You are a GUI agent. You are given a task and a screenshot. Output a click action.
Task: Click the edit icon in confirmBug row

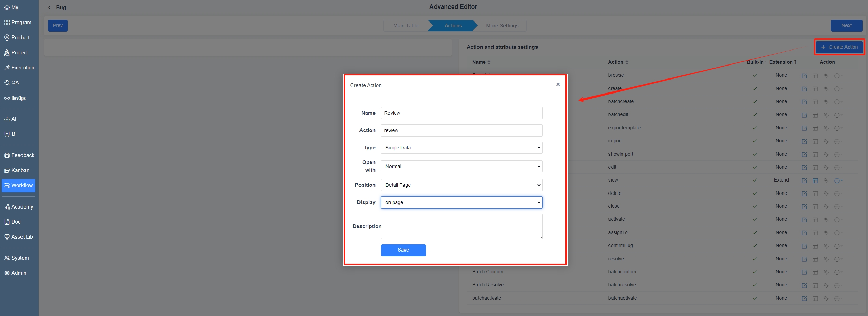point(804,246)
